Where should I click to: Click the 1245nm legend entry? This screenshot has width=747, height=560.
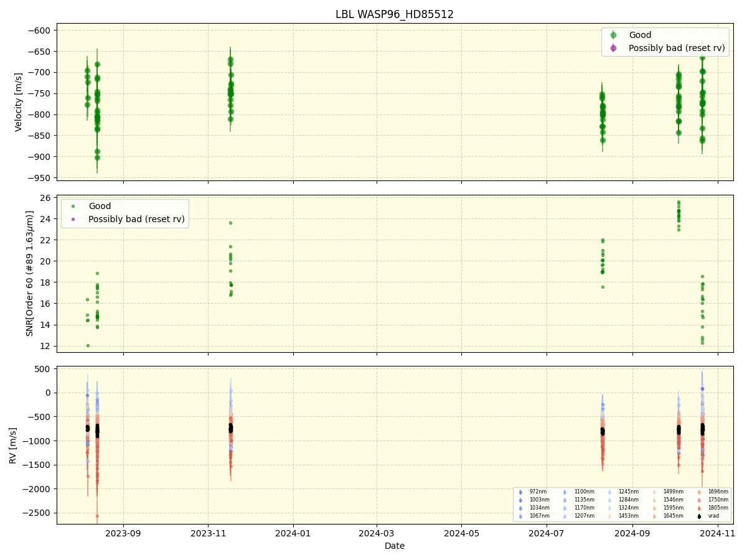click(628, 492)
